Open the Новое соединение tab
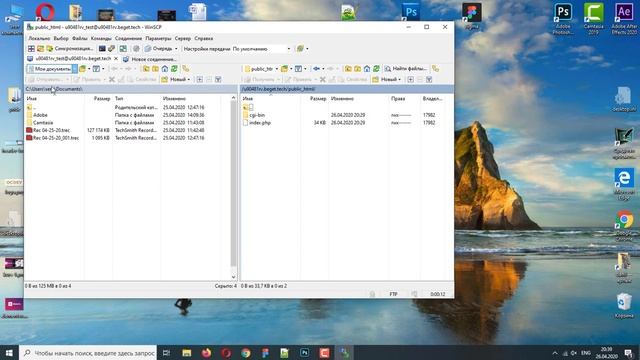640x360 pixels. coord(150,59)
